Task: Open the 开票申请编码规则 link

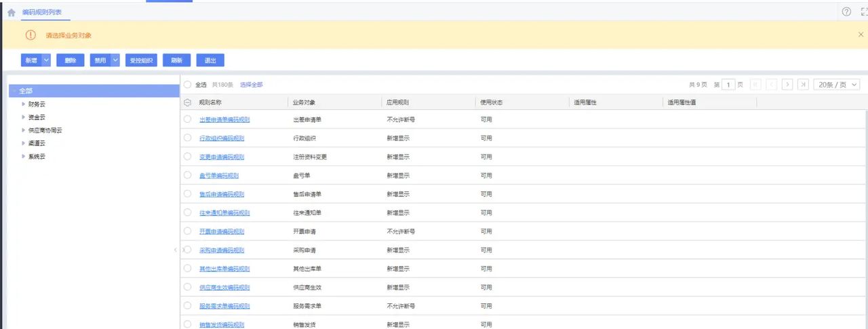Action: 222,231
